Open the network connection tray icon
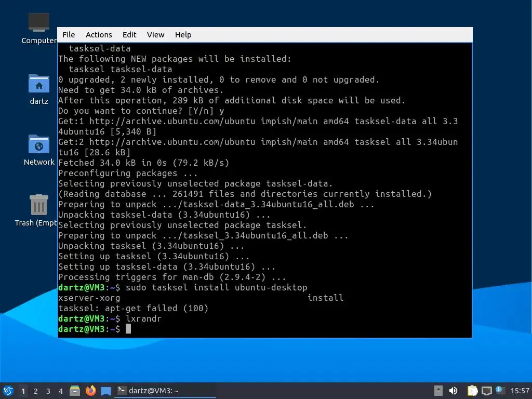 pyautogui.click(x=487, y=391)
